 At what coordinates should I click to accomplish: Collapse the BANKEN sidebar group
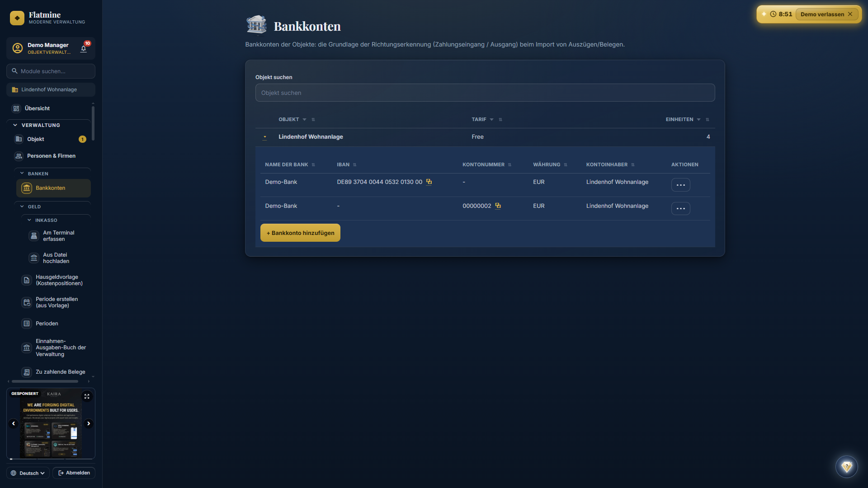[x=22, y=174]
